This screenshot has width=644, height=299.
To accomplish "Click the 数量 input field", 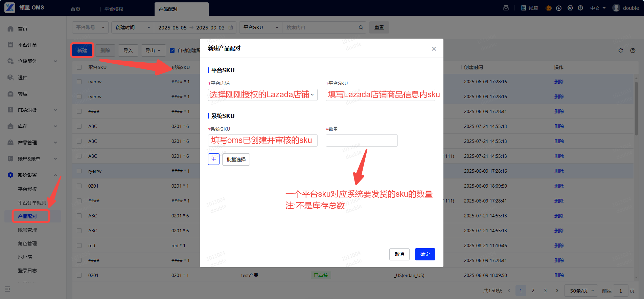I will [362, 141].
